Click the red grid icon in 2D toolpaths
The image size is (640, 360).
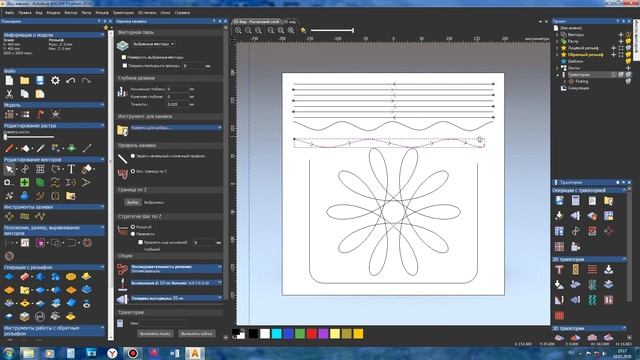point(559,316)
